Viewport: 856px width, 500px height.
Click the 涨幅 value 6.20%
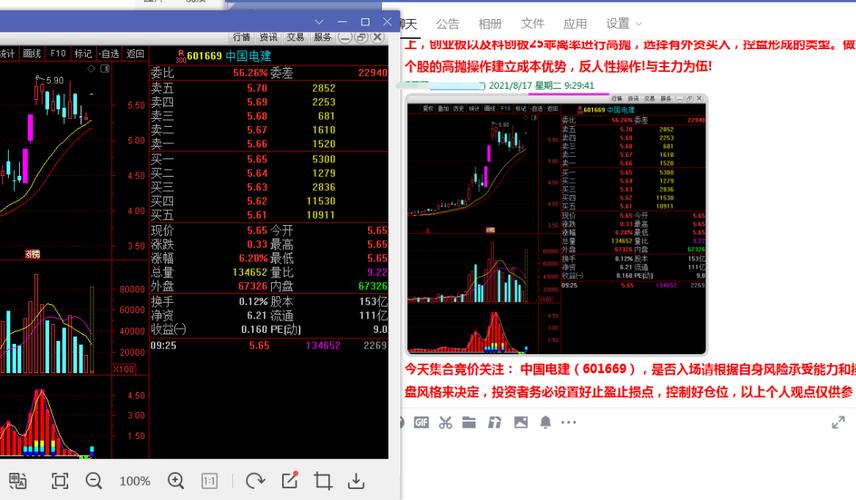(253, 258)
